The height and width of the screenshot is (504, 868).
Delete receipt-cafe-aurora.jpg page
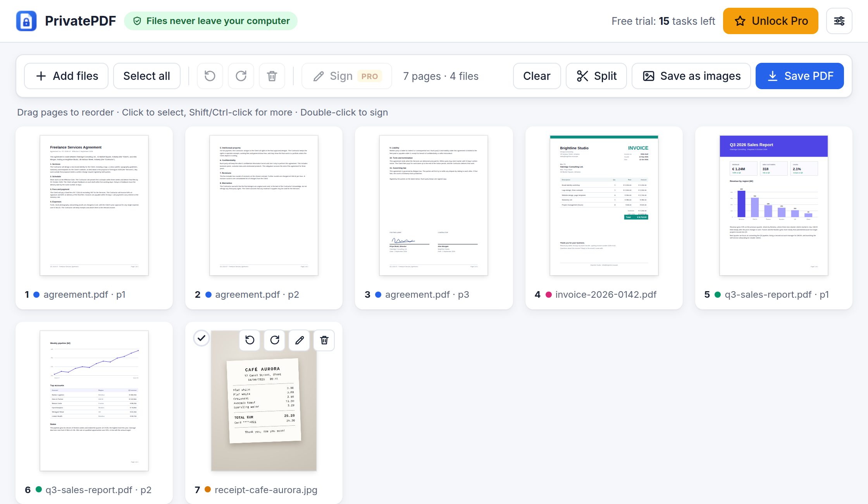coord(324,340)
